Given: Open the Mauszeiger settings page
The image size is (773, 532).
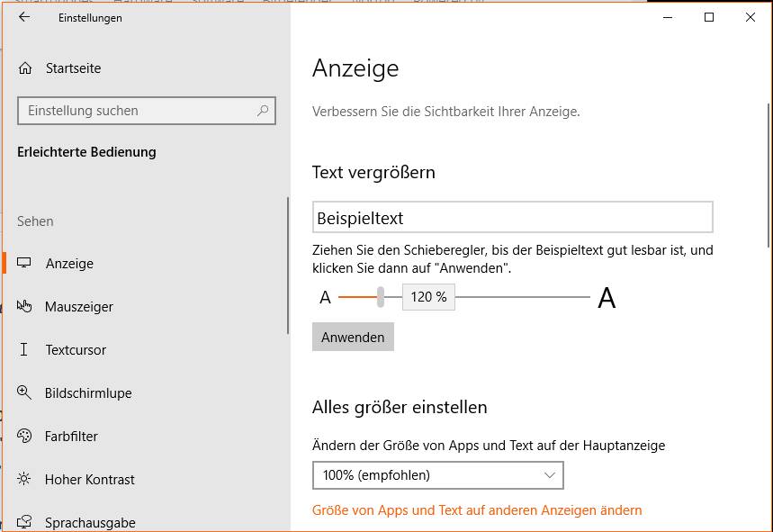Looking at the screenshot, I should 146,307.
